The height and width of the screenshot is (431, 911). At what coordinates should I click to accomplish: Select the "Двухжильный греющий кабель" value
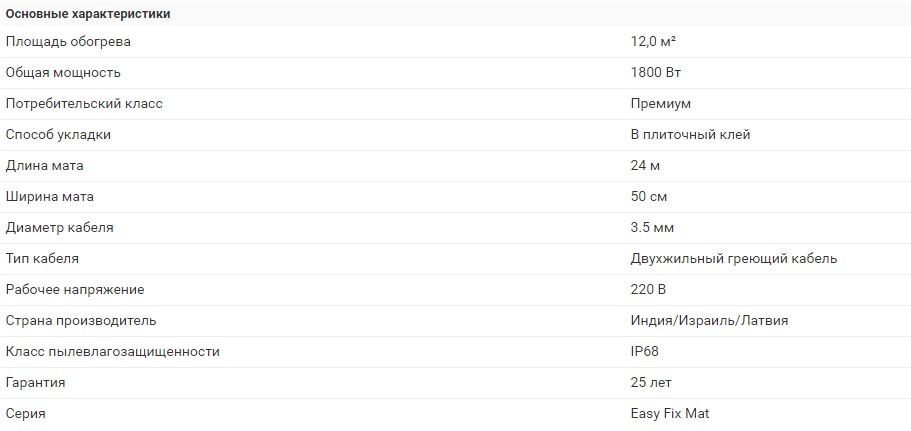734,259
